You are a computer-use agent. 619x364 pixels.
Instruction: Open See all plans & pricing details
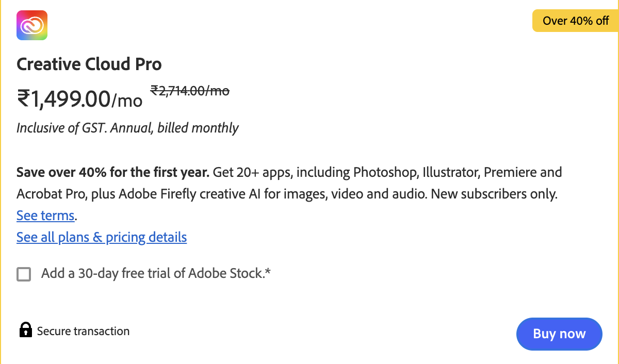pos(102,237)
